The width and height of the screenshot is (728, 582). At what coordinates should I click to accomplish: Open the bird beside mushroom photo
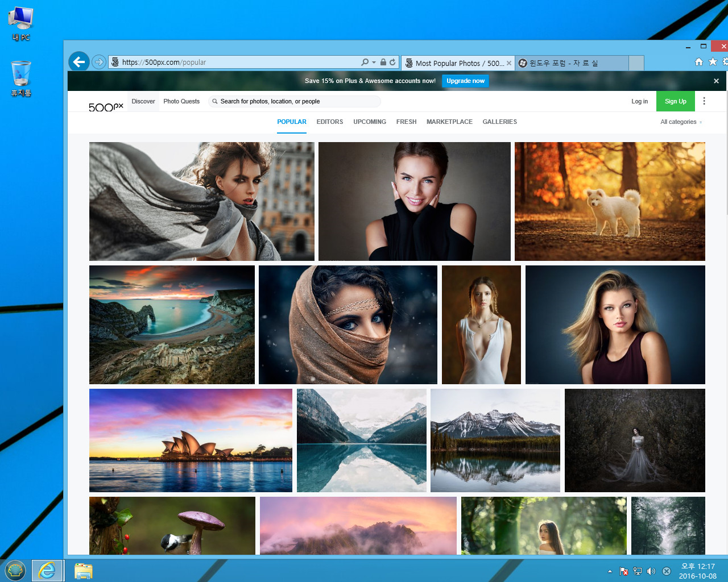point(172,526)
